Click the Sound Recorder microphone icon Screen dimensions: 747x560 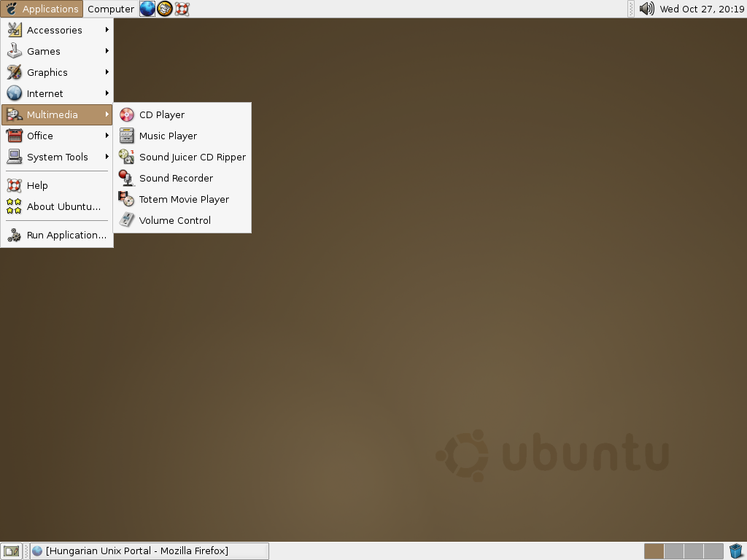(x=127, y=178)
